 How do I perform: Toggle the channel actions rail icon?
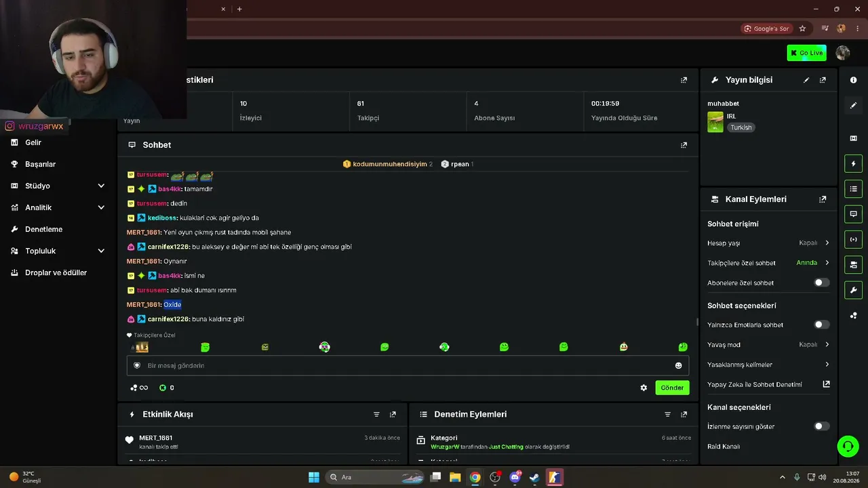(x=853, y=264)
